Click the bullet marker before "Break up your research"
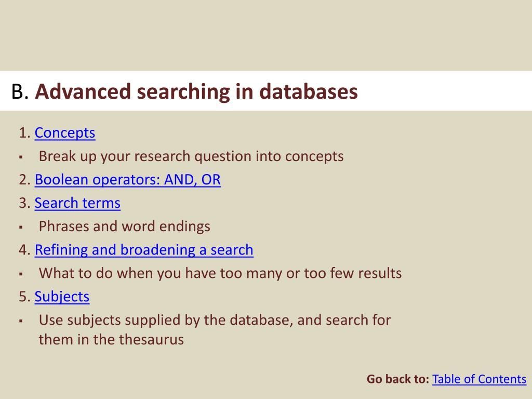This screenshot has height=399, width=532. [x=20, y=157]
